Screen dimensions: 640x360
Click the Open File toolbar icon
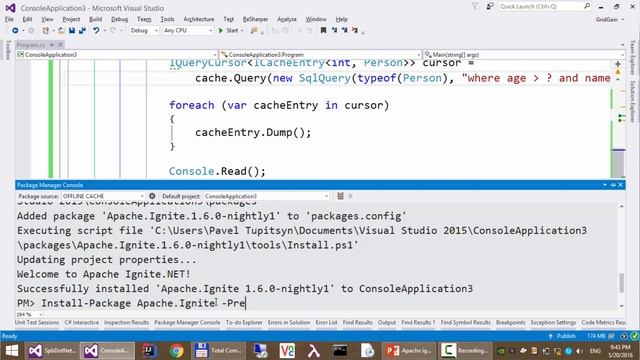[x=61, y=31]
